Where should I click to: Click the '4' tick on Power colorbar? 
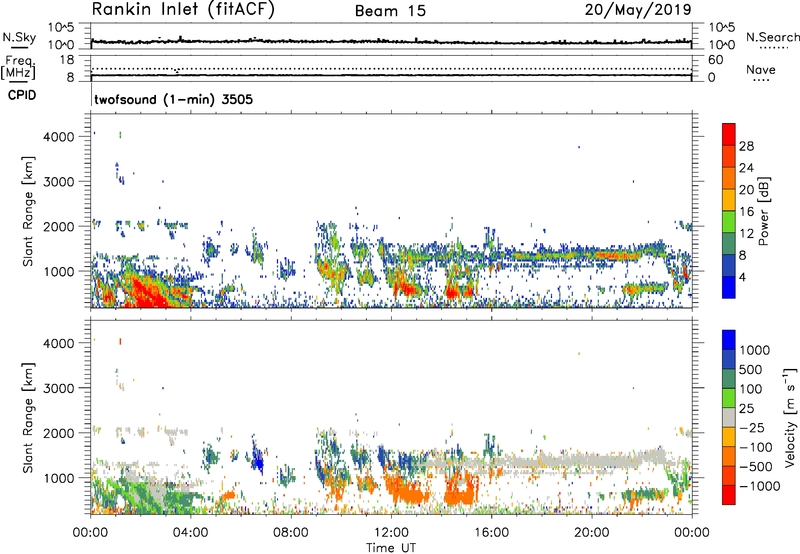pos(742,277)
